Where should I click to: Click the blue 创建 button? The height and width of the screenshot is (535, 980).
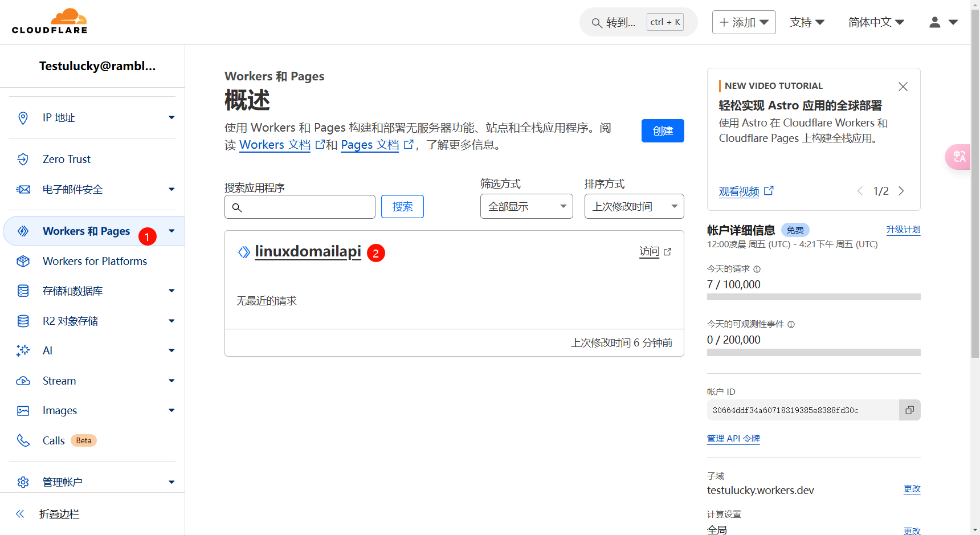(663, 130)
